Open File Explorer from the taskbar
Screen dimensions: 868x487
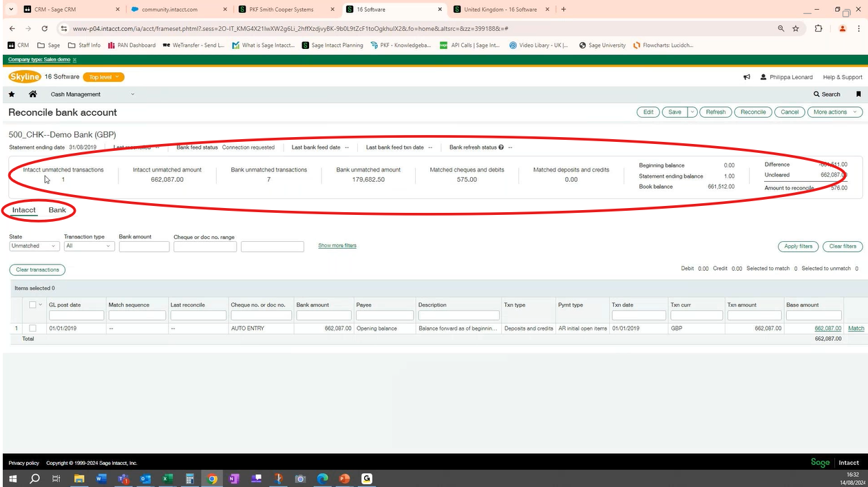(x=79, y=479)
